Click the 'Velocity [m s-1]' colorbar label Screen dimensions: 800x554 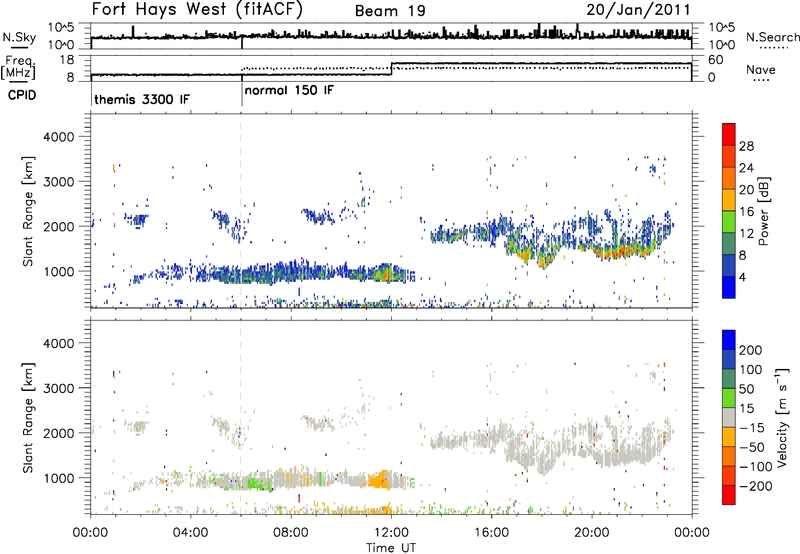click(x=781, y=417)
